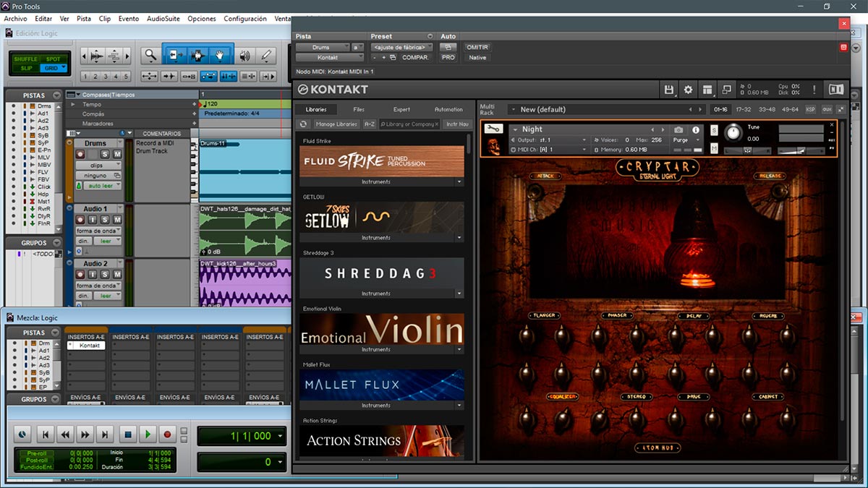Select the Emotional Violin library banner
Screen dimensions: 868x488
(x=382, y=329)
